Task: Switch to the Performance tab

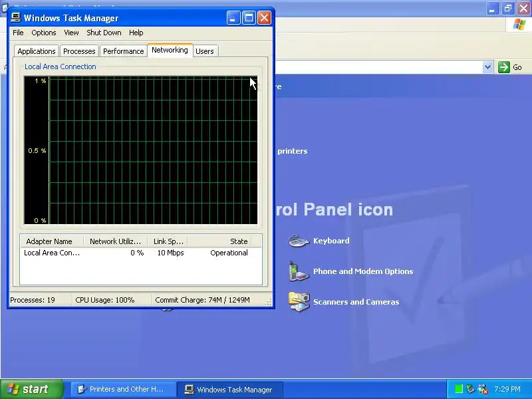Action: tap(123, 51)
